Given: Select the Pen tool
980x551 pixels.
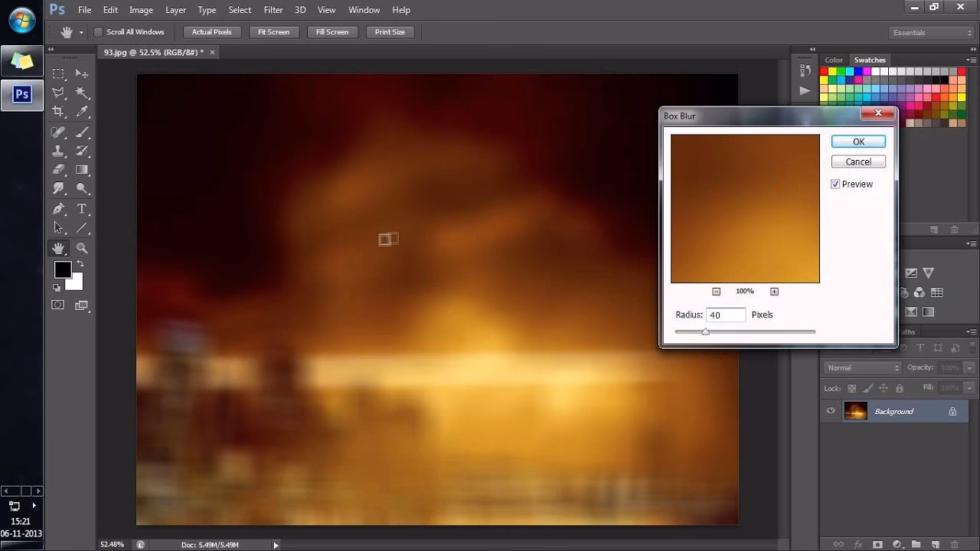Looking at the screenshot, I should (57, 207).
